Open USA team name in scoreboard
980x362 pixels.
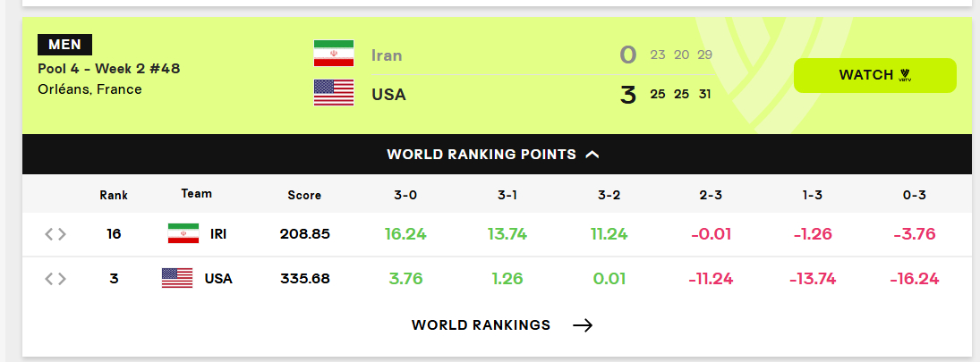388,95
